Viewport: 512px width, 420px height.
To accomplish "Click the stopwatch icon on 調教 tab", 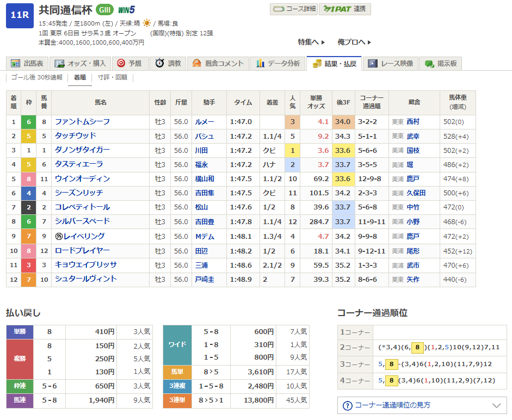I will [159, 64].
